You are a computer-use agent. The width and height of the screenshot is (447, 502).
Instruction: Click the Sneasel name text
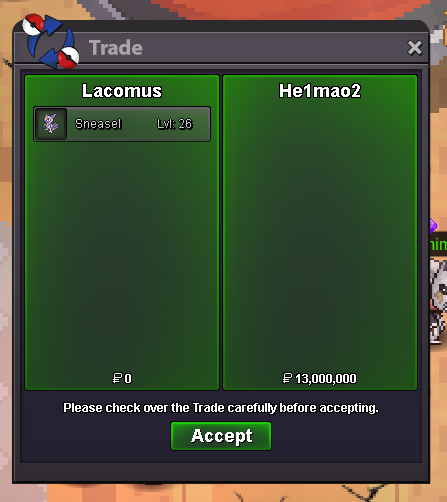[98, 124]
